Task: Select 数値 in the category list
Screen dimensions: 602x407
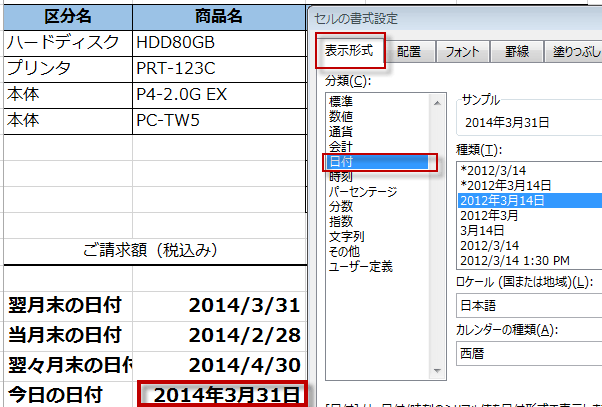Action: tap(378, 116)
